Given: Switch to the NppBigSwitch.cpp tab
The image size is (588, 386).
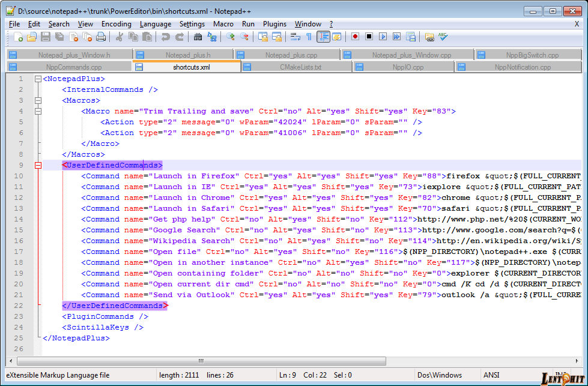Looking at the screenshot, I should coord(529,55).
